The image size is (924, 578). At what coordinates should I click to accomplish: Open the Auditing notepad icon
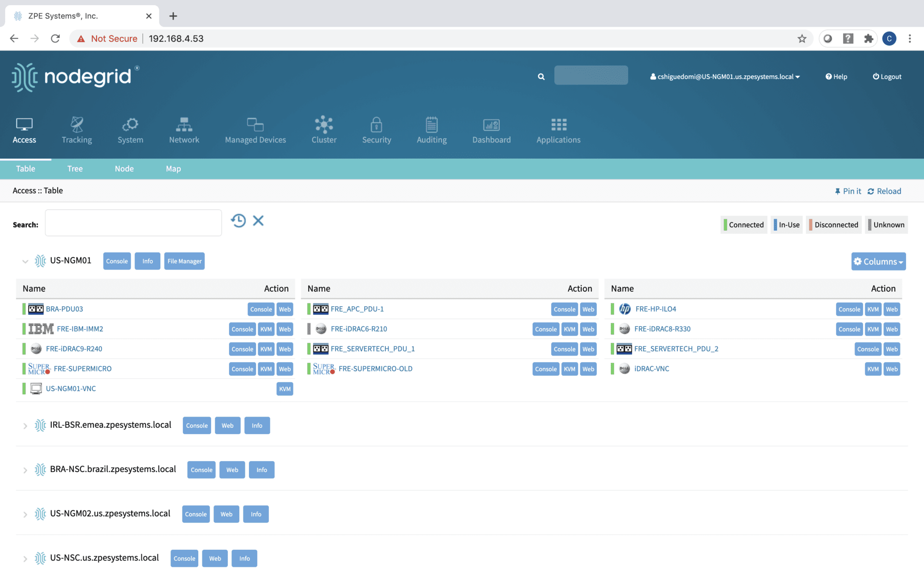432,124
